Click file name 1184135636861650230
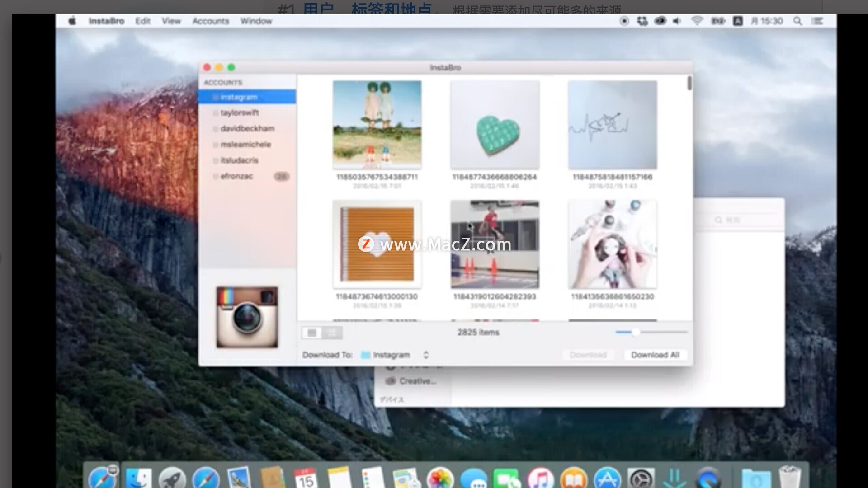Viewport: 868px width, 488px height. coord(613,296)
